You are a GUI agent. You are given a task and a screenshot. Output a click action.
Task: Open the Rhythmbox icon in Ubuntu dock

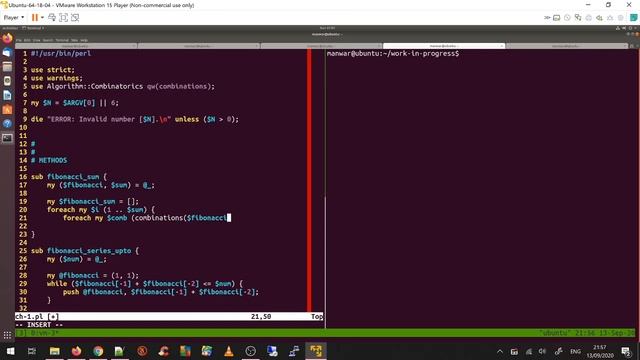point(7,81)
